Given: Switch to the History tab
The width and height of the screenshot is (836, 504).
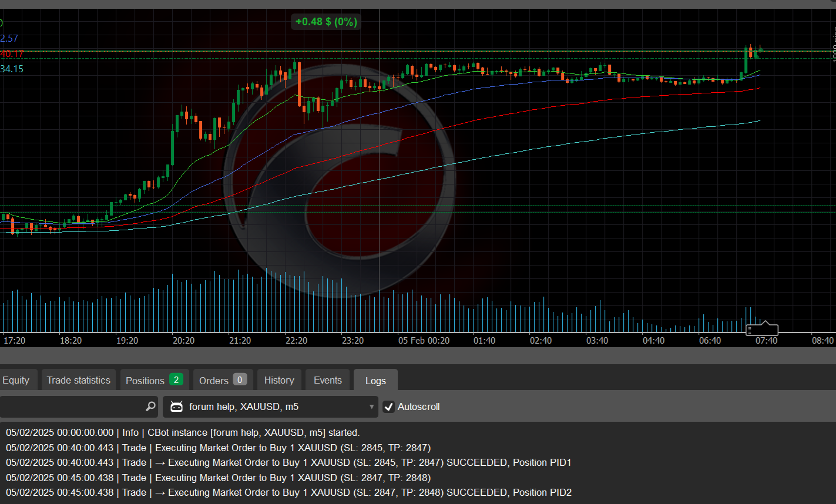Looking at the screenshot, I should tap(279, 380).
